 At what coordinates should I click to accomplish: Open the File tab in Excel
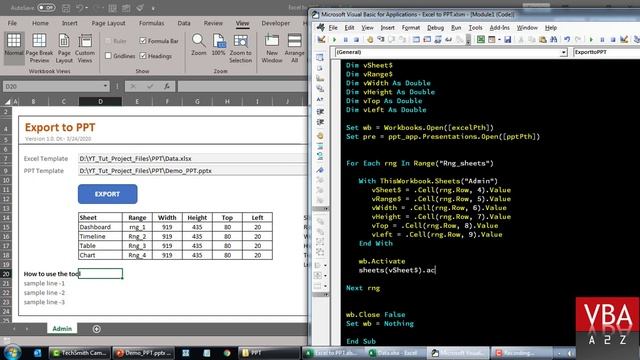(12, 23)
